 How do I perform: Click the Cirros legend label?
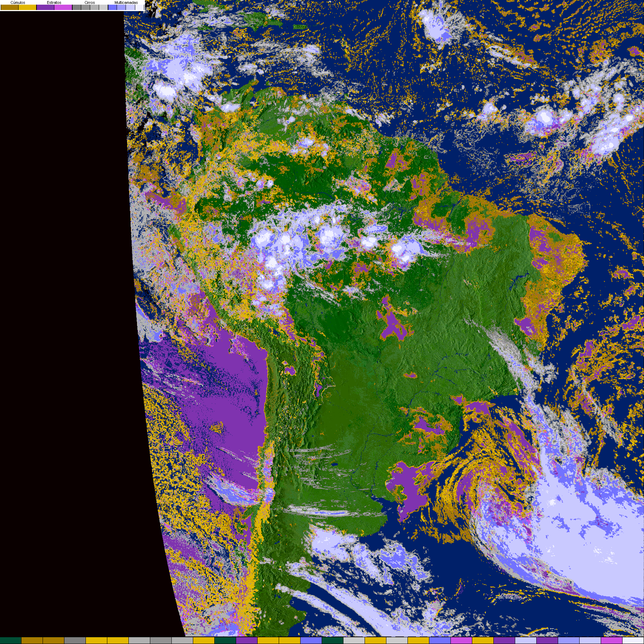pos(90,3)
